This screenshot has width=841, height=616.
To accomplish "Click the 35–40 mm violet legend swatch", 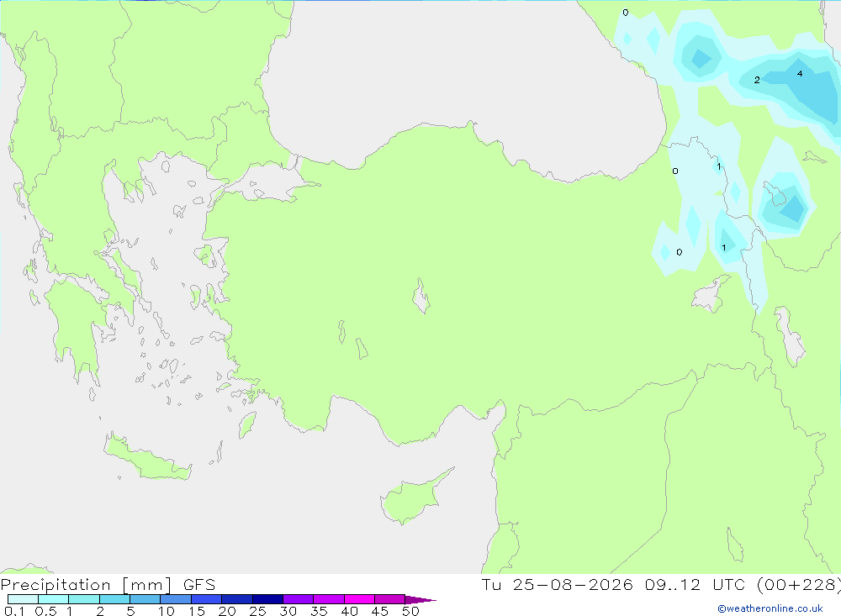I will pos(329,599).
